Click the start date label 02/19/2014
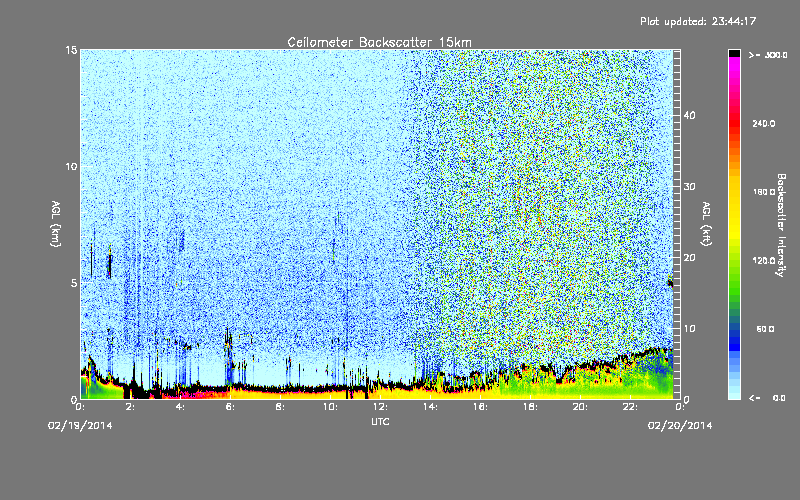 click(80, 426)
